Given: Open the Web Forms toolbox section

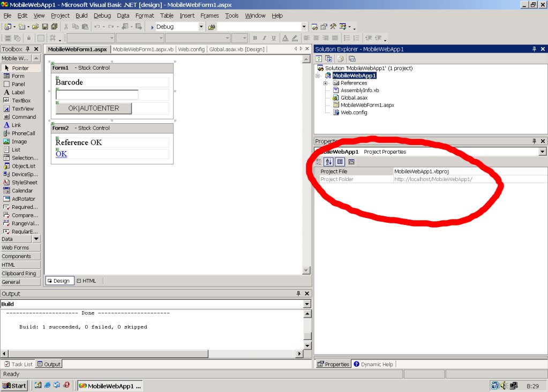Looking at the screenshot, I should tap(20, 248).
